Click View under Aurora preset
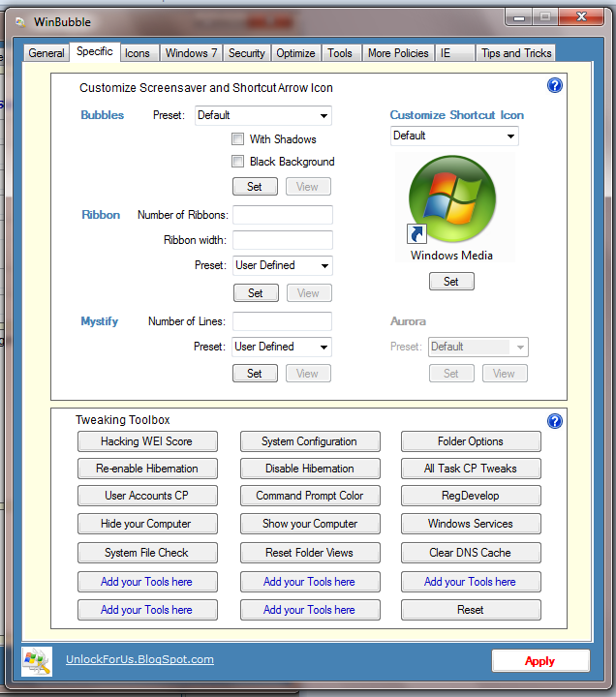Screen dimensions: 616x697 [505, 374]
